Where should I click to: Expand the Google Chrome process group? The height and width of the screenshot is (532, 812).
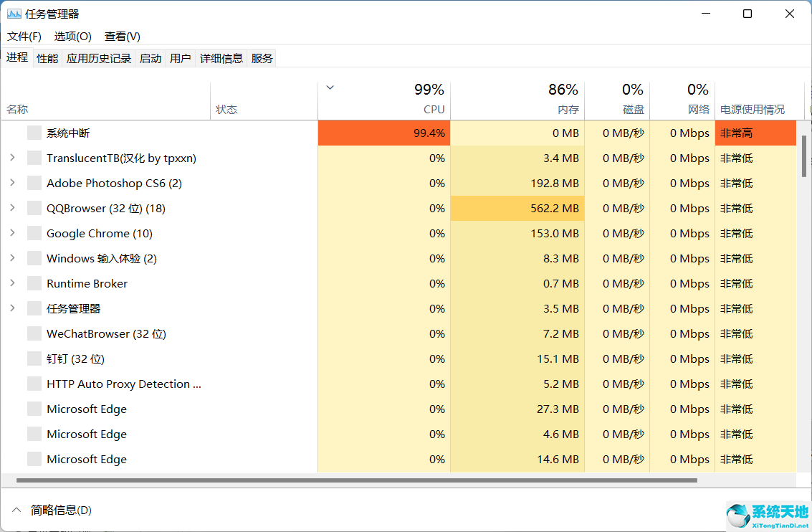pyautogui.click(x=11, y=233)
